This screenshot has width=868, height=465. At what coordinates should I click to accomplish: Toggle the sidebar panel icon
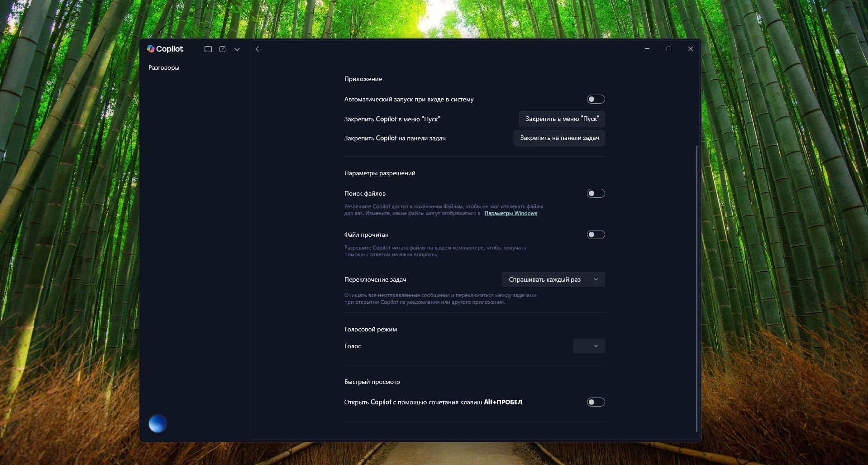(208, 49)
